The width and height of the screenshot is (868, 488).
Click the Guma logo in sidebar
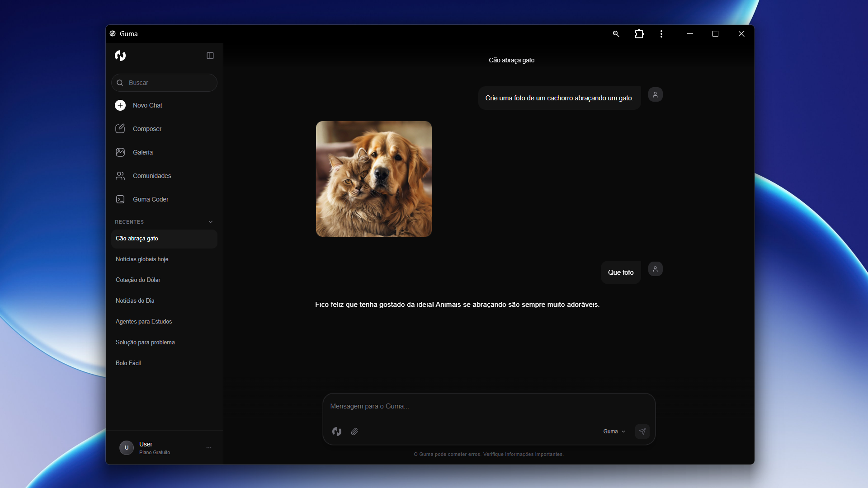click(120, 56)
